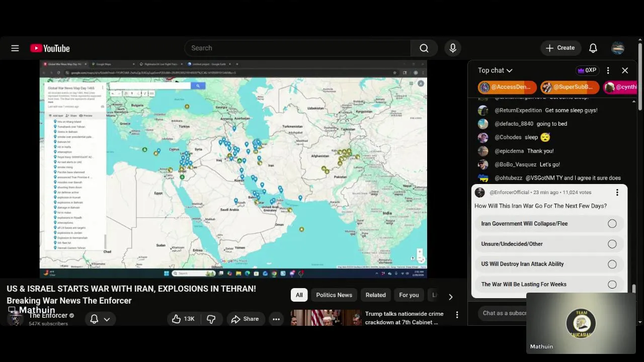
Task: Click the Create button
Action: (x=560, y=48)
